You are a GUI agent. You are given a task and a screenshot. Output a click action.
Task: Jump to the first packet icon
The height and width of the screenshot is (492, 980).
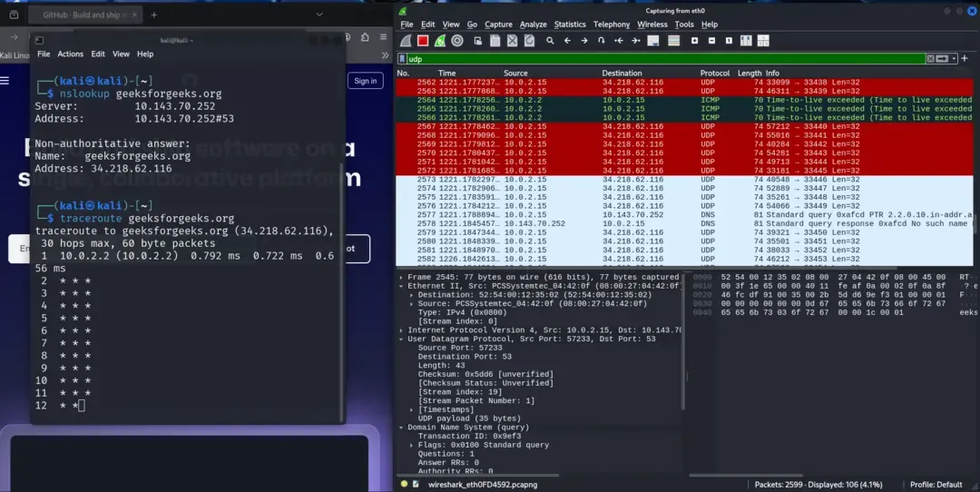point(619,41)
